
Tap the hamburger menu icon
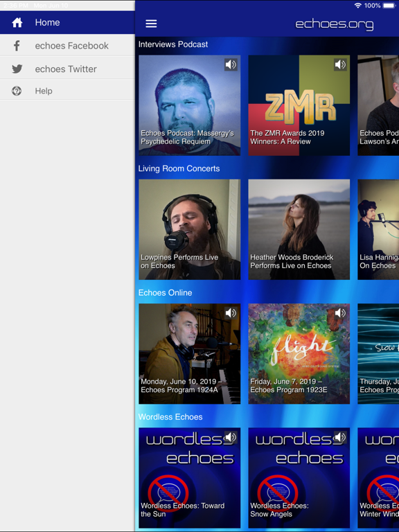tap(151, 24)
